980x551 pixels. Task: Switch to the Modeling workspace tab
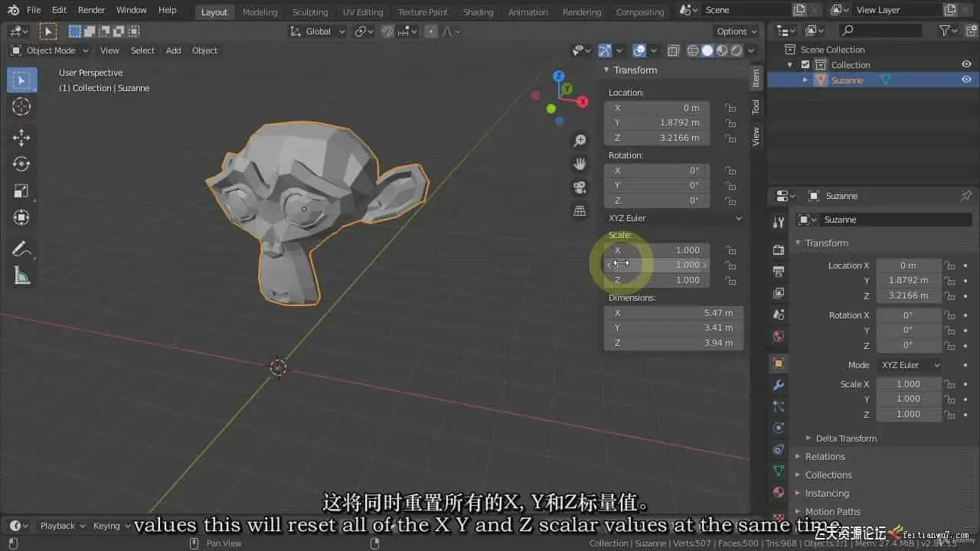pyautogui.click(x=260, y=11)
